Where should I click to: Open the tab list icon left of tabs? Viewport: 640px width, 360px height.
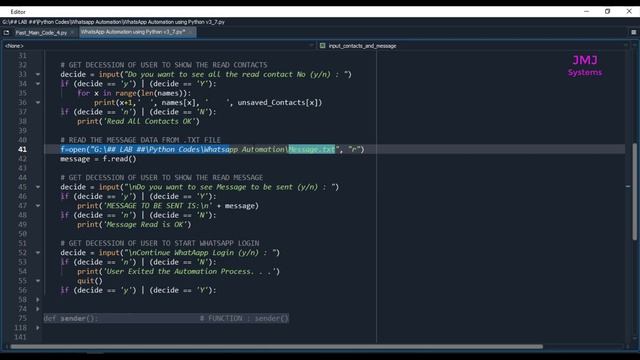(7, 32)
